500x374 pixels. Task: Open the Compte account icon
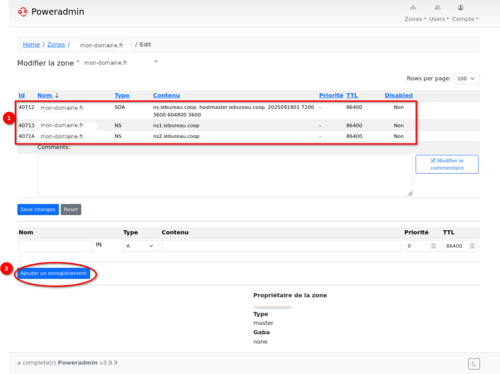460,7
